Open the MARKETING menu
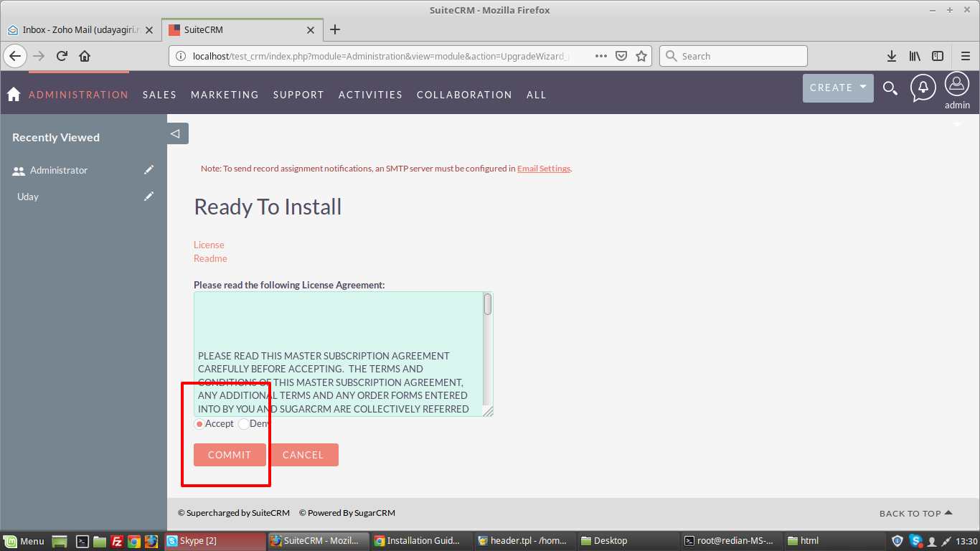Viewport: 980px width, 551px height. point(225,95)
